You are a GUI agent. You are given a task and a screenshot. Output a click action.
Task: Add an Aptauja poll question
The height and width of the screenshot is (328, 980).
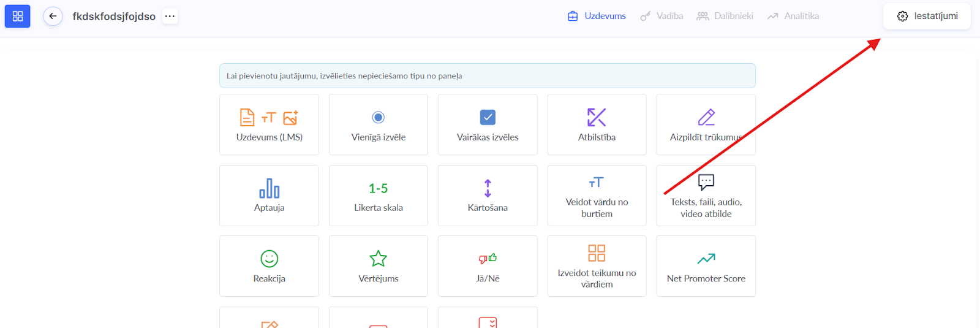coord(269,196)
